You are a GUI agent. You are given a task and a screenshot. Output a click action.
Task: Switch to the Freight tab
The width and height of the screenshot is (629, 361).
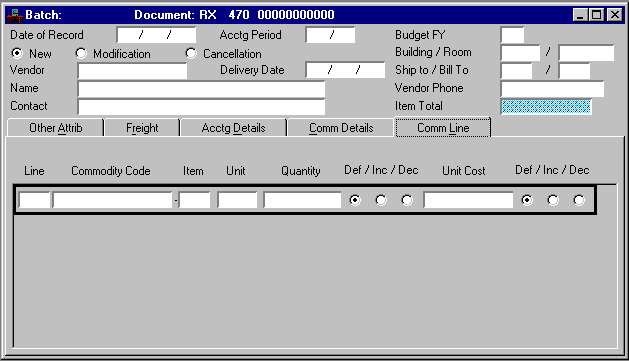142,128
